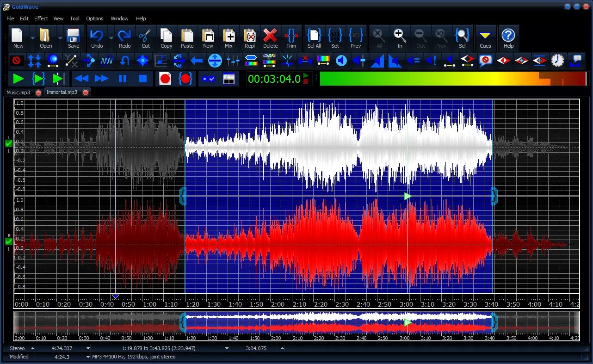Viewport: 593px width, 364px height.
Task: Click the Help button
Action: coord(508,38)
